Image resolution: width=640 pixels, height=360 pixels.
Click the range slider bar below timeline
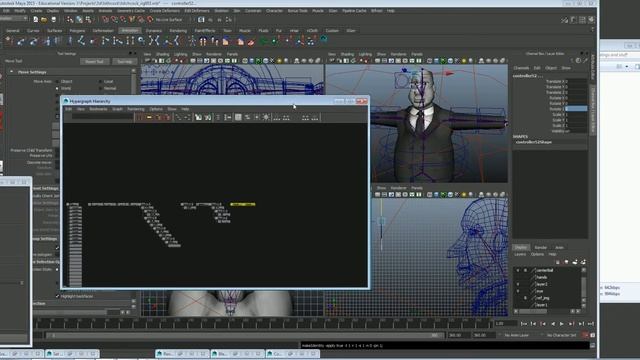[244, 335]
